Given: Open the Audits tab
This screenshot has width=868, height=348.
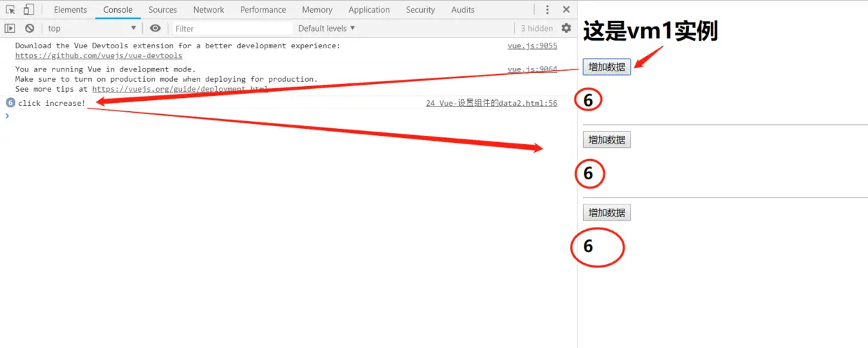Looking at the screenshot, I should point(463,10).
